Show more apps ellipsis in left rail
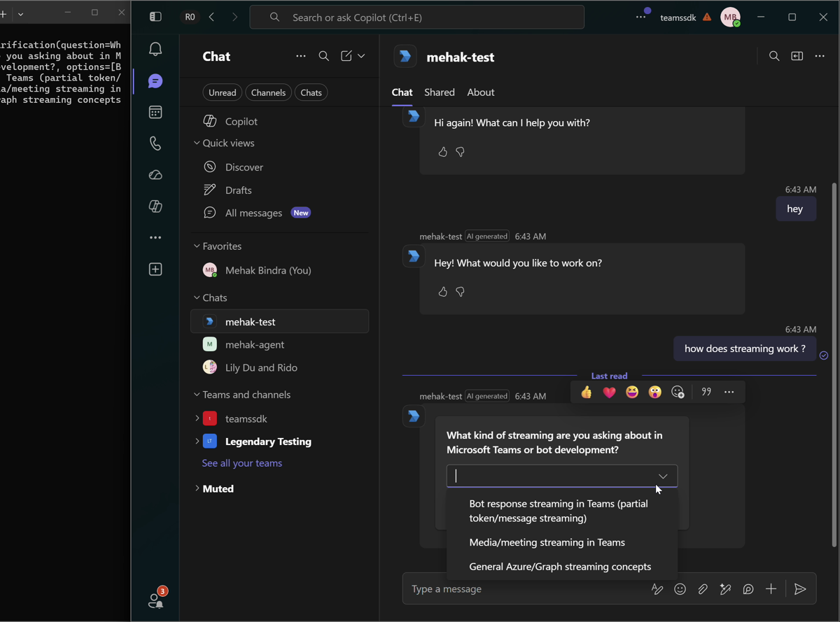The image size is (840, 622). (155, 238)
